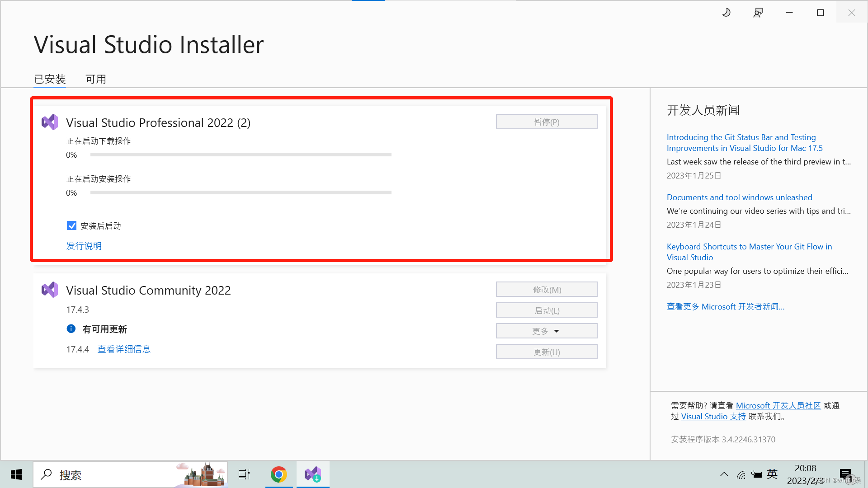Select the 已安装 tab

pos(50,79)
